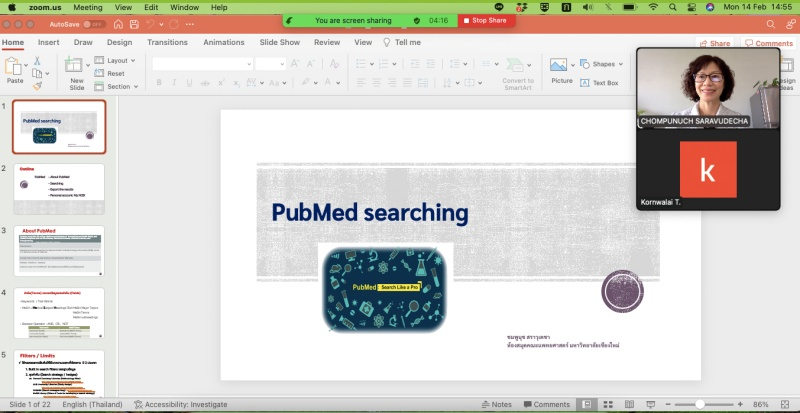Click Fit slide to window icon
Screen dimensions: 800x413
[x=787, y=404]
